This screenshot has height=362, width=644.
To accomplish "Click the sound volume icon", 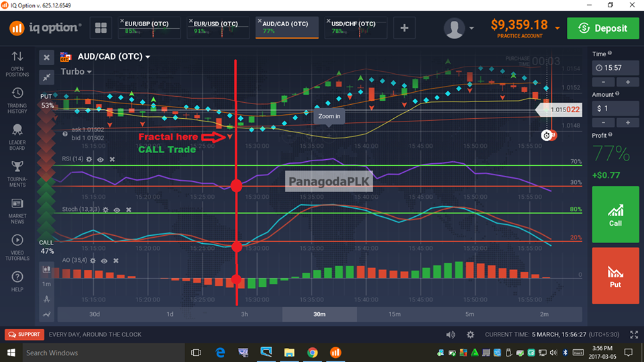I will 451,334.
